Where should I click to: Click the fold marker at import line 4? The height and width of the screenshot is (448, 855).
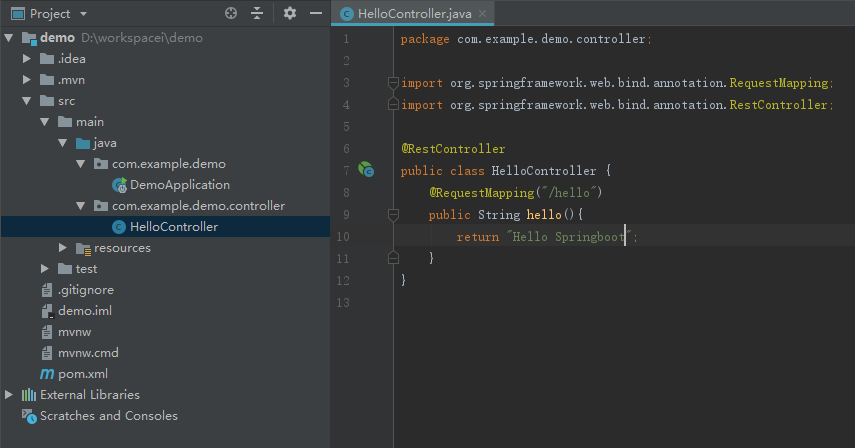(393, 104)
